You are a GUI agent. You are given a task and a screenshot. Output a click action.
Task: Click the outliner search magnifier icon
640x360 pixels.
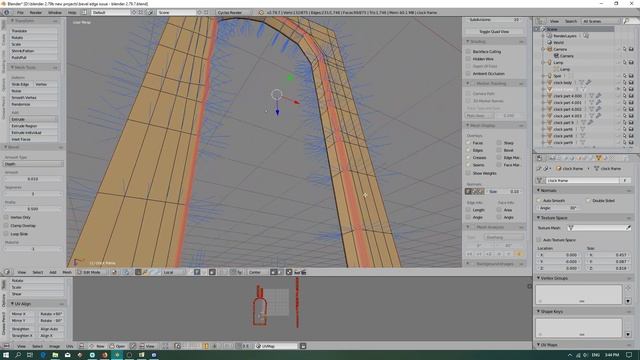(x=626, y=21)
